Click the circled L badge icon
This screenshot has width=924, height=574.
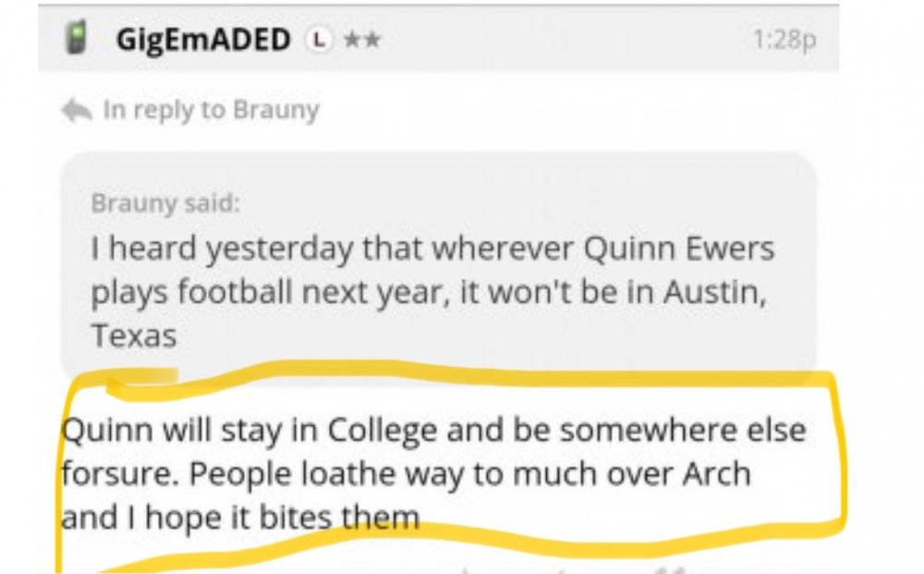click(x=319, y=40)
